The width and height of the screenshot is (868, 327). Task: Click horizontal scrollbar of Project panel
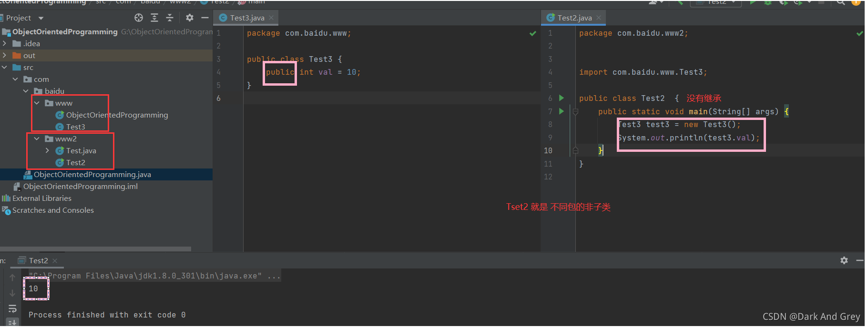click(95, 248)
